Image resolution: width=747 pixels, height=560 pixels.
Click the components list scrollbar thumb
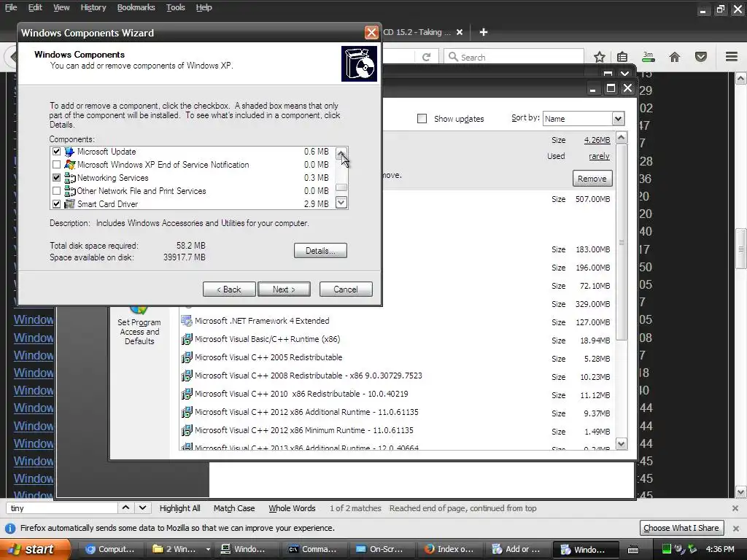[x=341, y=187]
